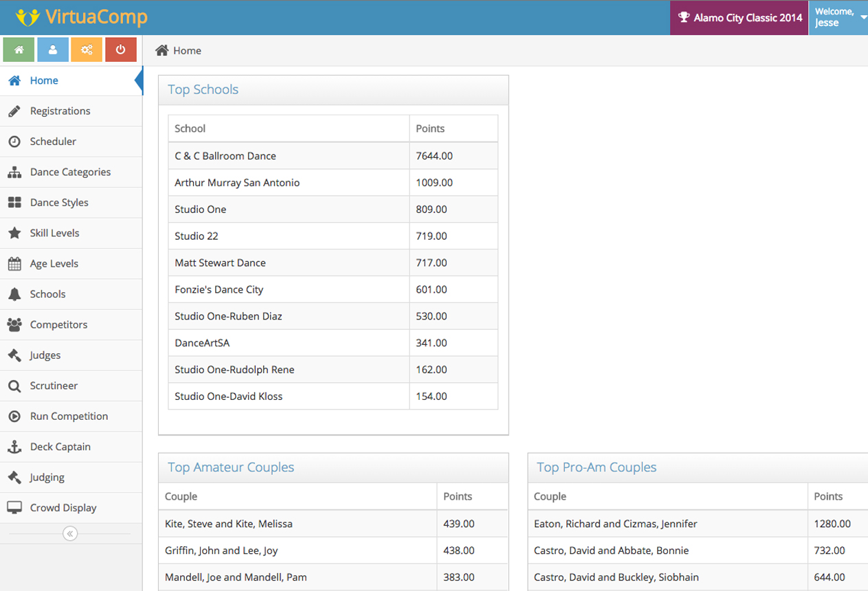The width and height of the screenshot is (868, 591).
Task: Click the anchor icon for Deck Captain
Action: tap(14, 447)
